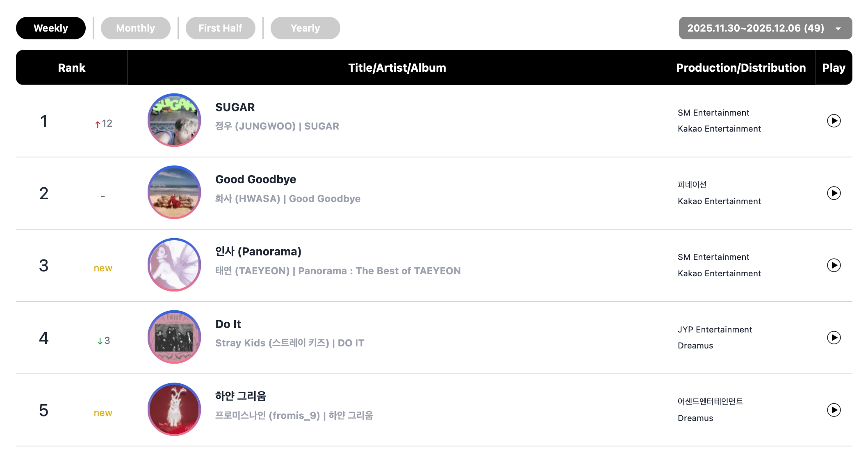
Task: Open the Do It song title
Action: coord(228,324)
